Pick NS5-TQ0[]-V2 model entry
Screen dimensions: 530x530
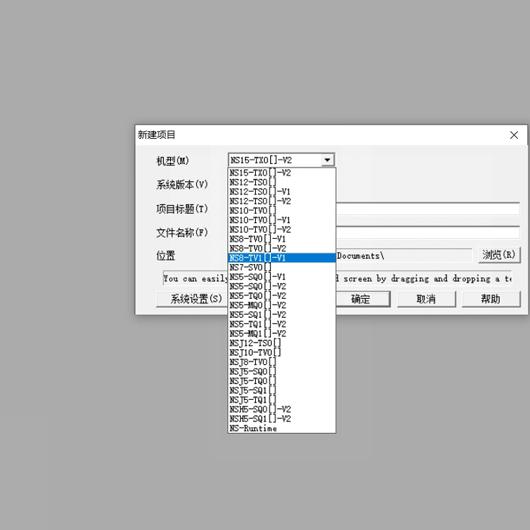tap(282, 296)
